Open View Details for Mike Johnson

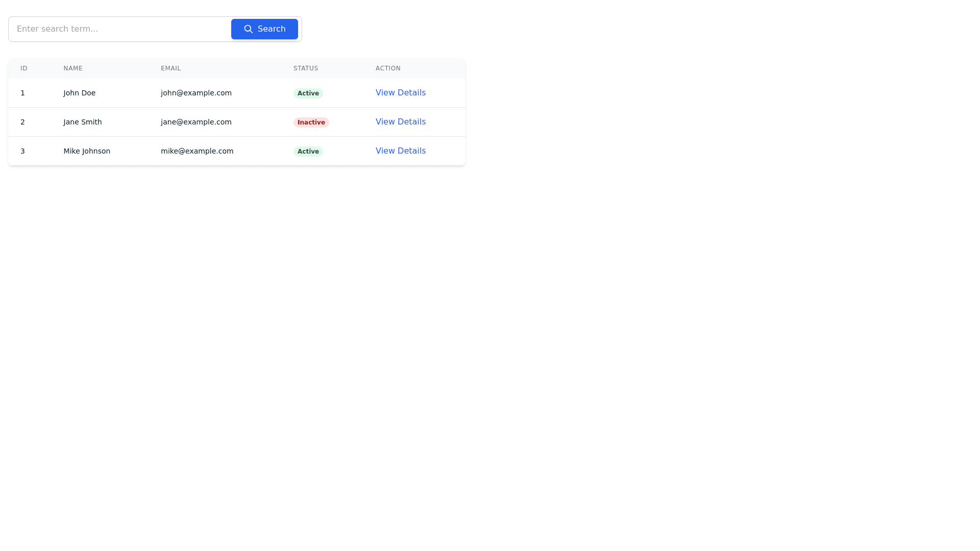(400, 151)
